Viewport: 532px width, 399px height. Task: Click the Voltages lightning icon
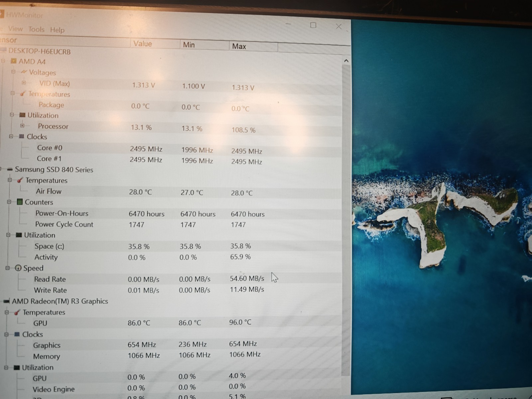[x=24, y=72]
